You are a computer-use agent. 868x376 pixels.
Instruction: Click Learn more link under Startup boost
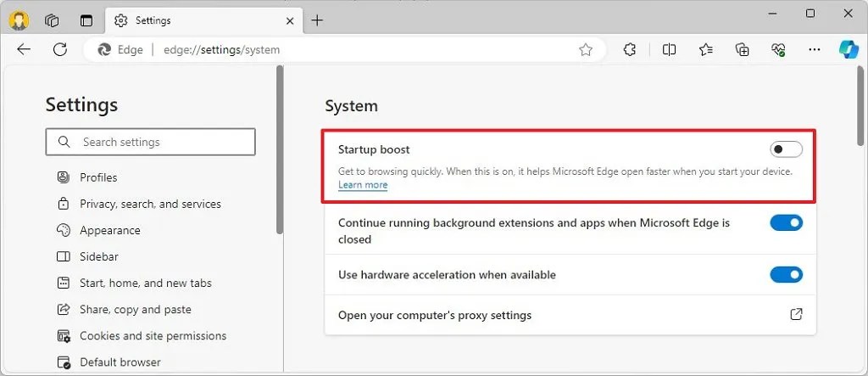[363, 185]
